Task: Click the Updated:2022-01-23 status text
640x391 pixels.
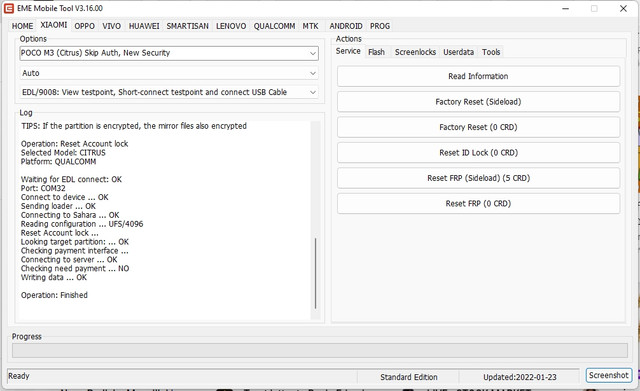Action: [520, 377]
